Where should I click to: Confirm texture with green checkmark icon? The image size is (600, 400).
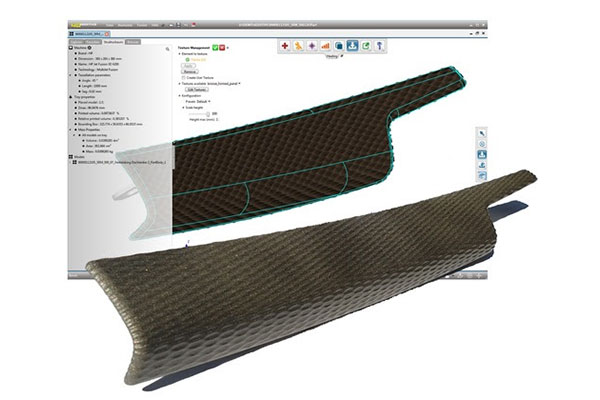pyautogui.click(x=215, y=47)
